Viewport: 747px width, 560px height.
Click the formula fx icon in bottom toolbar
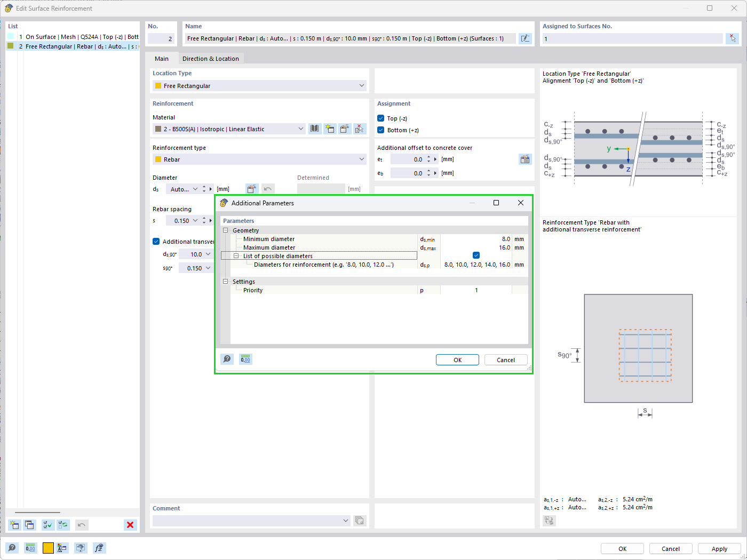click(99, 548)
